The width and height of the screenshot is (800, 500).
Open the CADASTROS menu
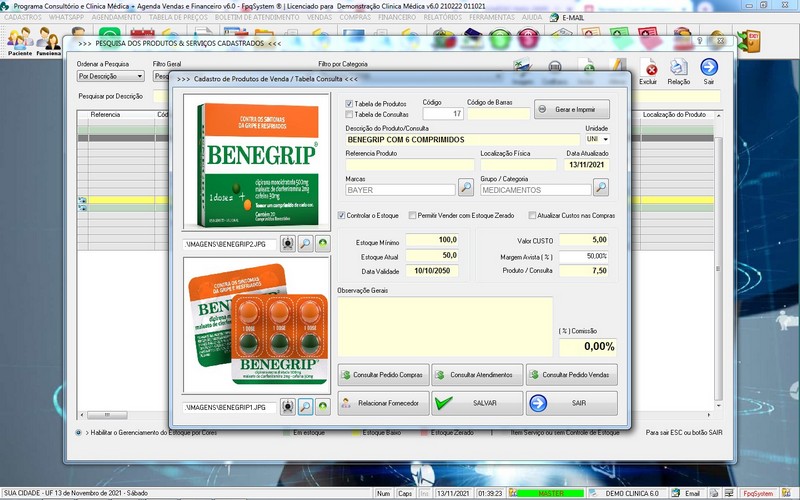coord(22,17)
